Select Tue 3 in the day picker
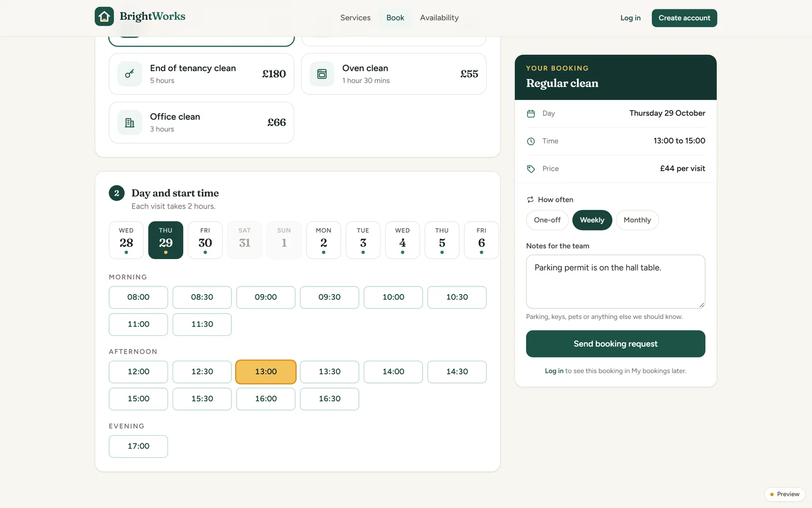 point(363,240)
